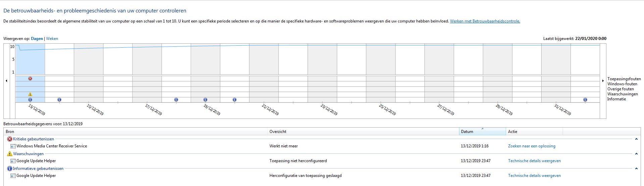Click the information icon in the 13/12/2019 column
Image resolution: width=644 pixels, height=186 pixels.
30,100
